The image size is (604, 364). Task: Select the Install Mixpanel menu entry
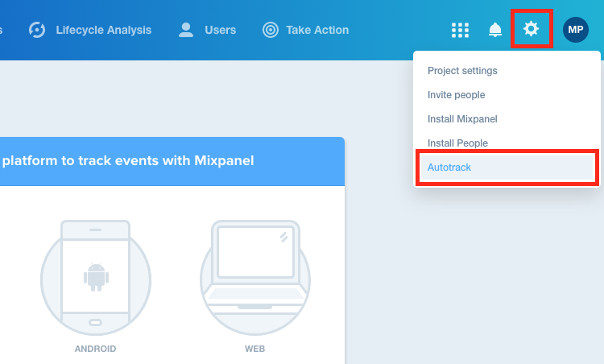tap(462, 119)
